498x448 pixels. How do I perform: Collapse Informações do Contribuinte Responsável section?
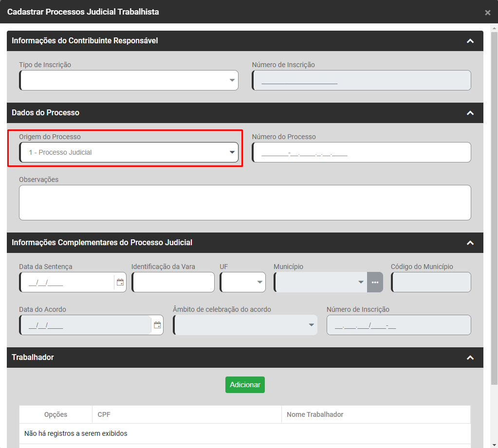[470, 41]
